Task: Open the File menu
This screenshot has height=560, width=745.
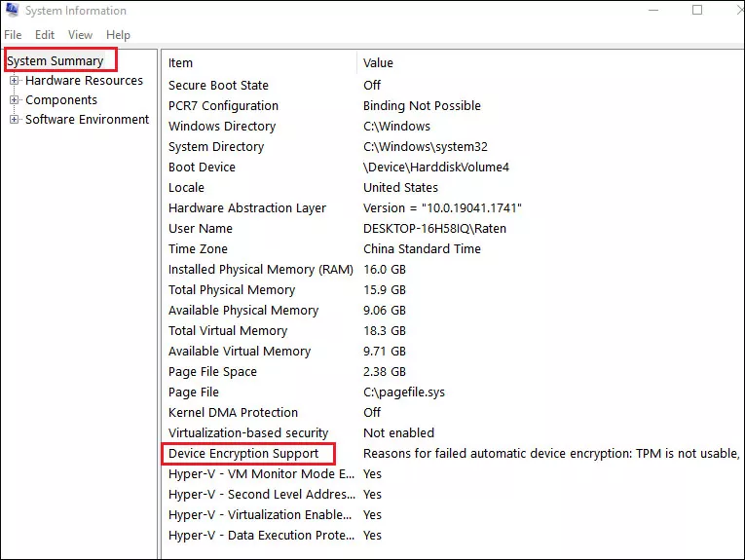Action: click(x=13, y=35)
